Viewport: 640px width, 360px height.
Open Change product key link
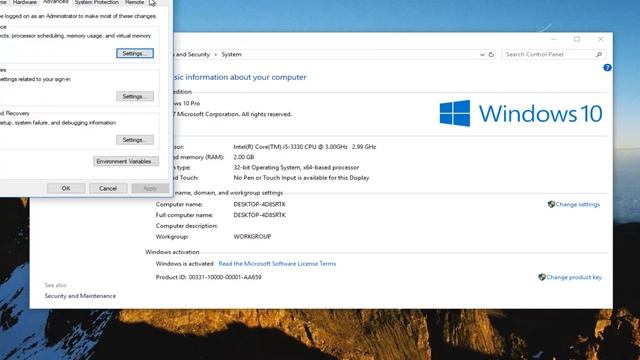pos(574,277)
